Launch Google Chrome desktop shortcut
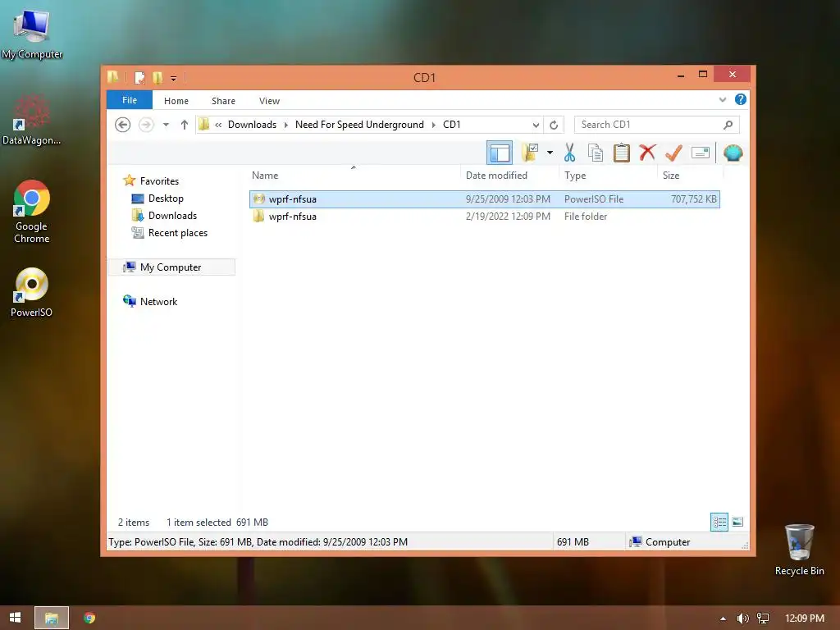 tap(32, 211)
